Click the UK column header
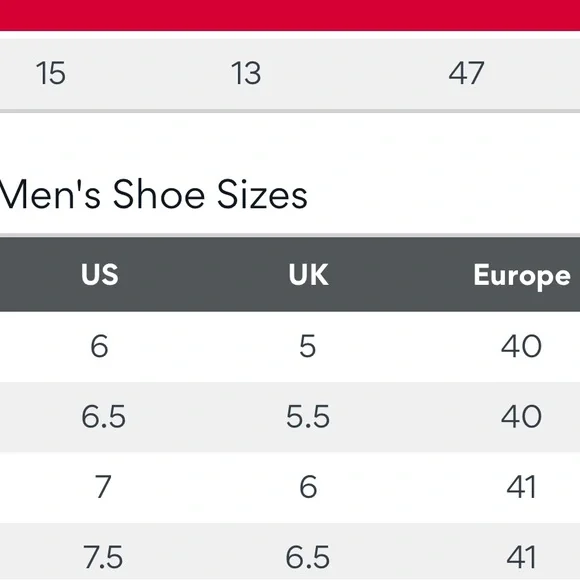The image size is (580, 580). pyautogui.click(x=308, y=274)
